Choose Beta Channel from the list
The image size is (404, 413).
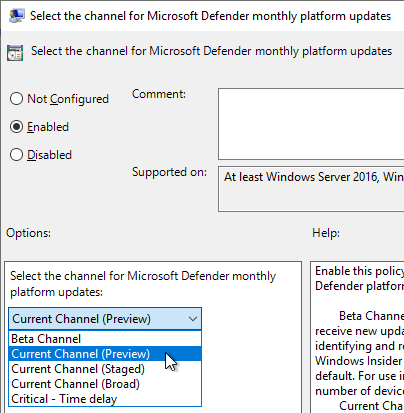point(105,339)
